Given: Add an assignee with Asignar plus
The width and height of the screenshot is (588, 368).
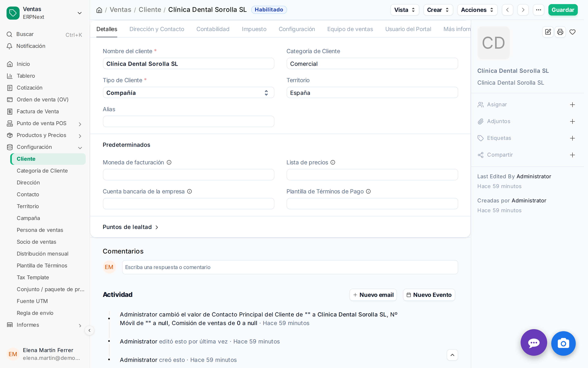Looking at the screenshot, I should (x=572, y=105).
